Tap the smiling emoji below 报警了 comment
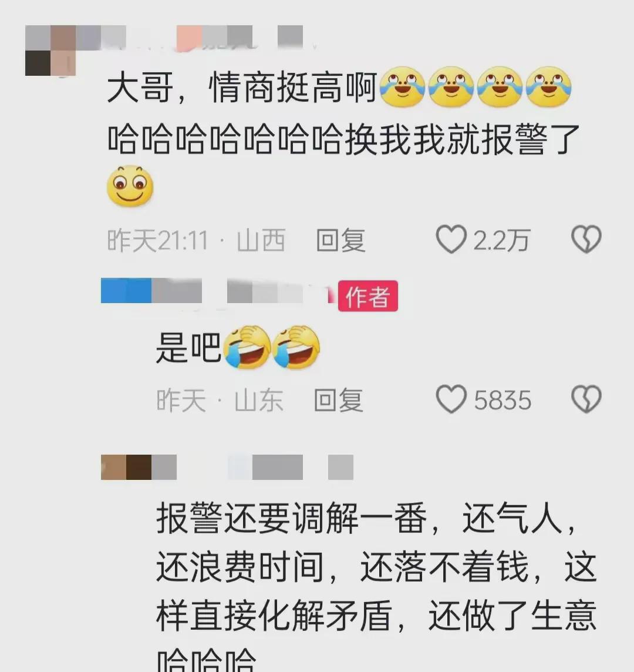634x672 pixels. (x=130, y=186)
